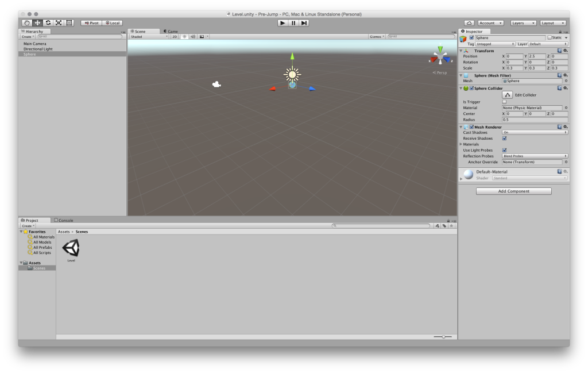This screenshot has height=373, width=588.
Task: Toggle 2D mode in the Scene view
Action: pyautogui.click(x=175, y=36)
